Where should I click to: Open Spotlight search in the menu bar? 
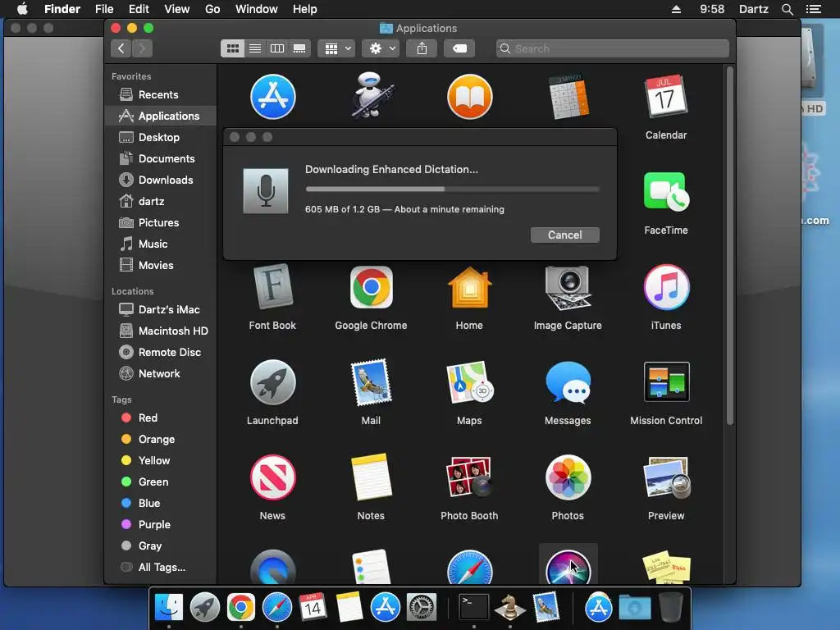pos(787,9)
